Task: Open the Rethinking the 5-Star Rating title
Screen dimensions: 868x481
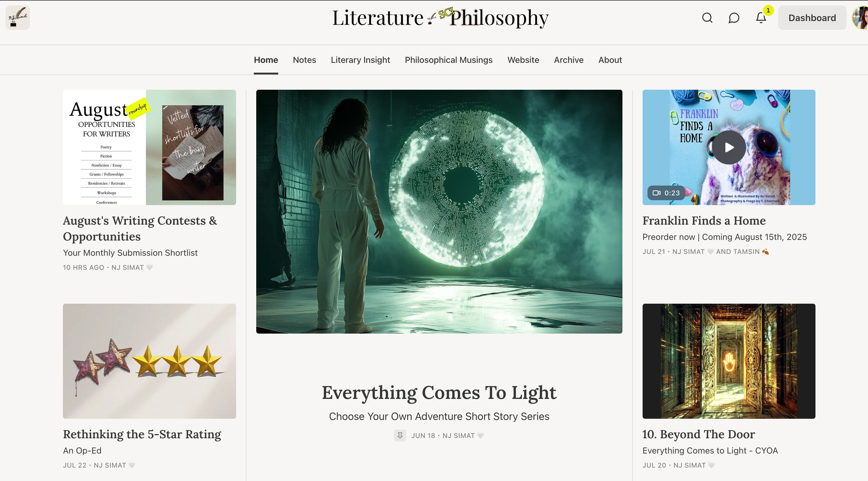Action: (142, 435)
